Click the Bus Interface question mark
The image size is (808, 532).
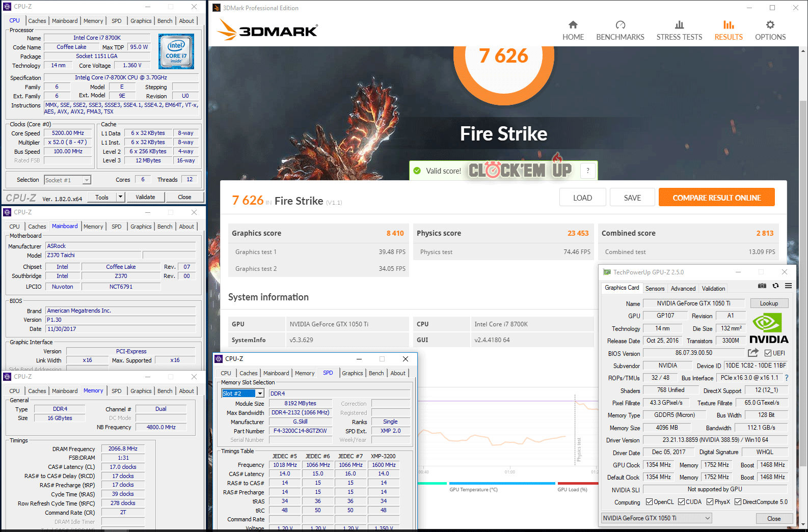[x=787, y=378]
